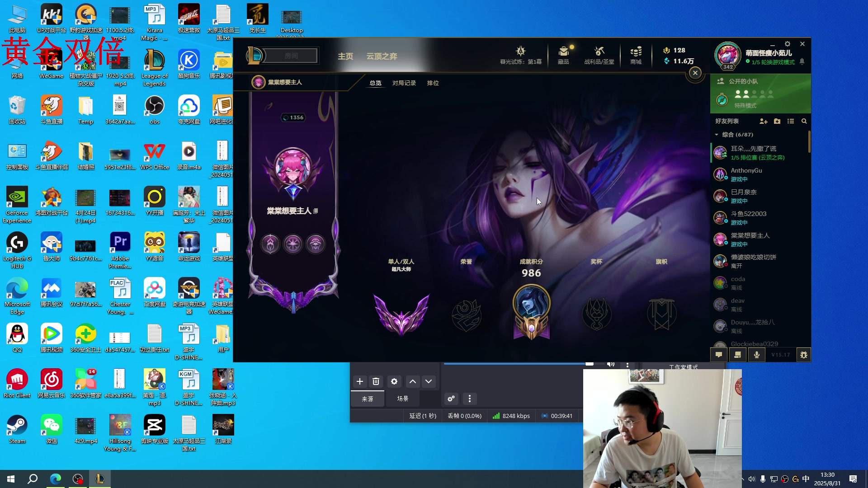This screenshot has width=868, height=488.
Task: Click League of Legends taskbar icon
Action: pos(100,479)
